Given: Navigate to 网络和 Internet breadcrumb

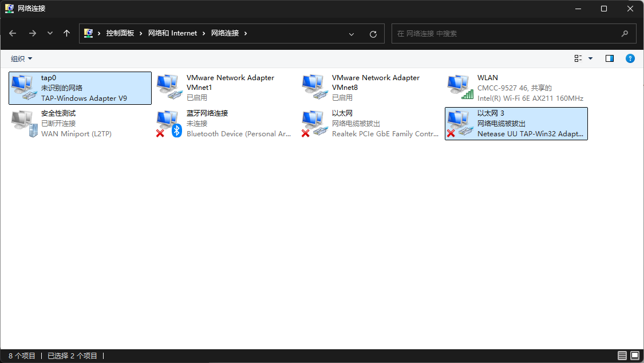Looking at the screenshot, I should point(172,33).
